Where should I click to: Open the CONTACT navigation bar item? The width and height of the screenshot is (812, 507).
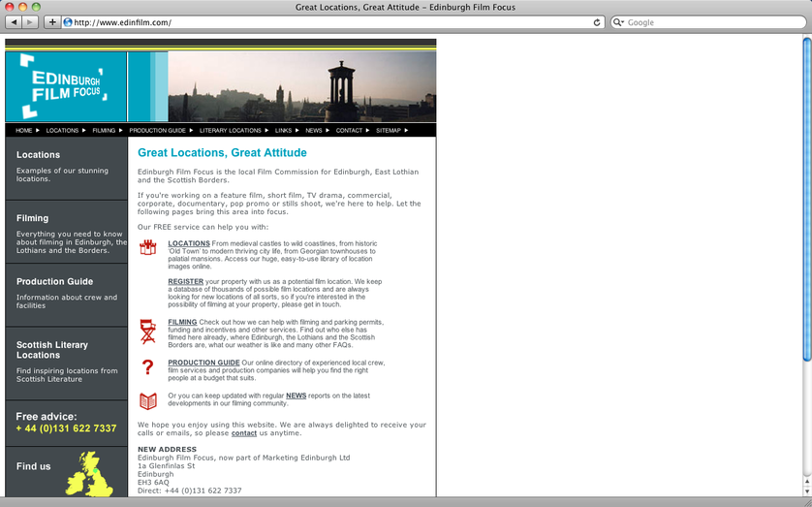(x=349, y=131)
